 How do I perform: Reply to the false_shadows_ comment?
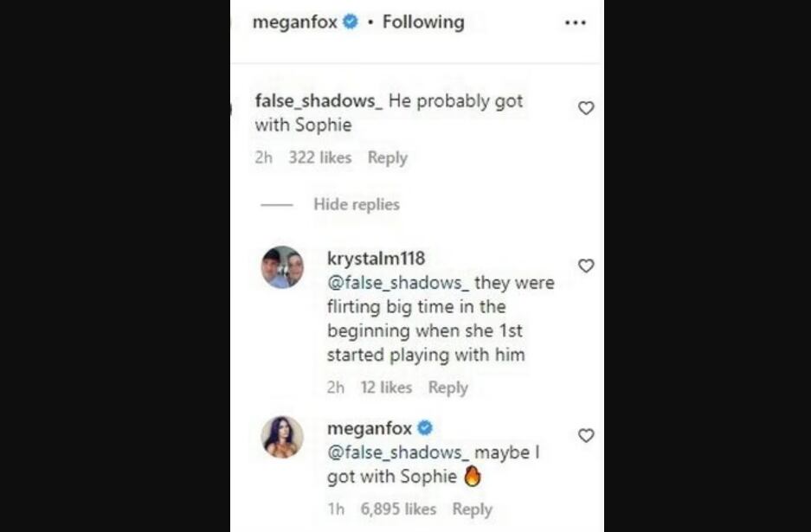pyautogui.click(x=387, y=157)
